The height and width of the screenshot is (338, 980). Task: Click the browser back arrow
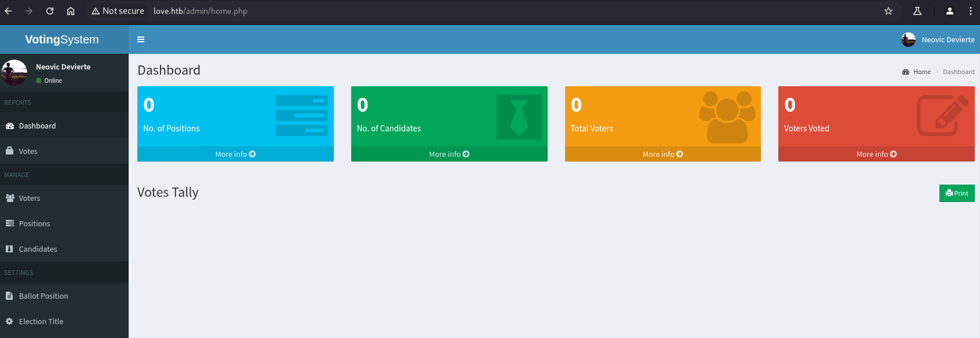point(8,11)
